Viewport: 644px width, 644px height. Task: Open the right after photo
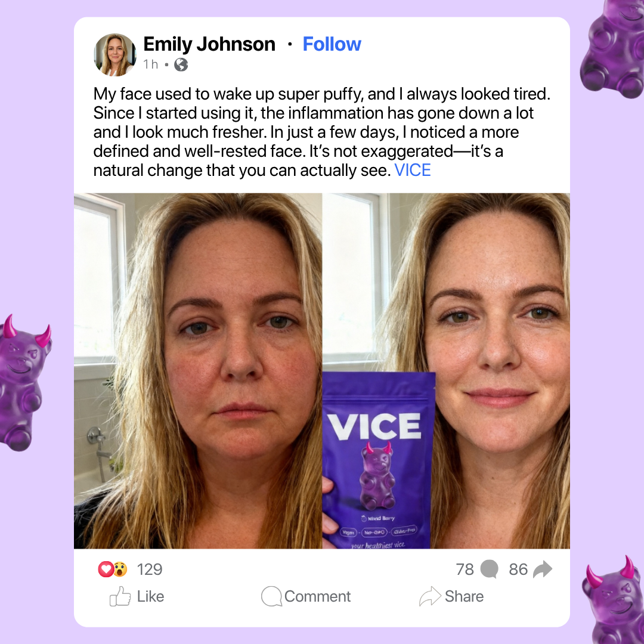(x=447, y=371)
